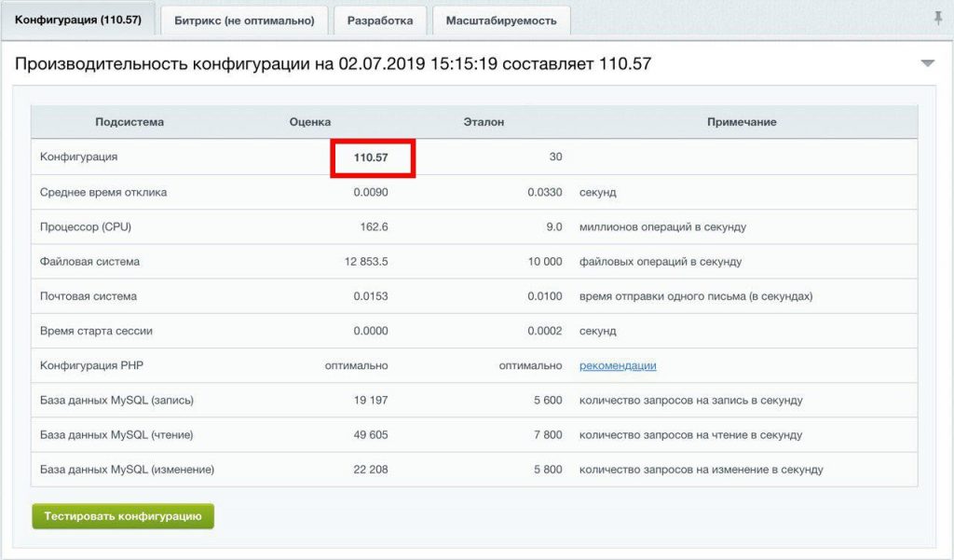Go to the Масштабируемость tab
954x560 pixels.
501,20
